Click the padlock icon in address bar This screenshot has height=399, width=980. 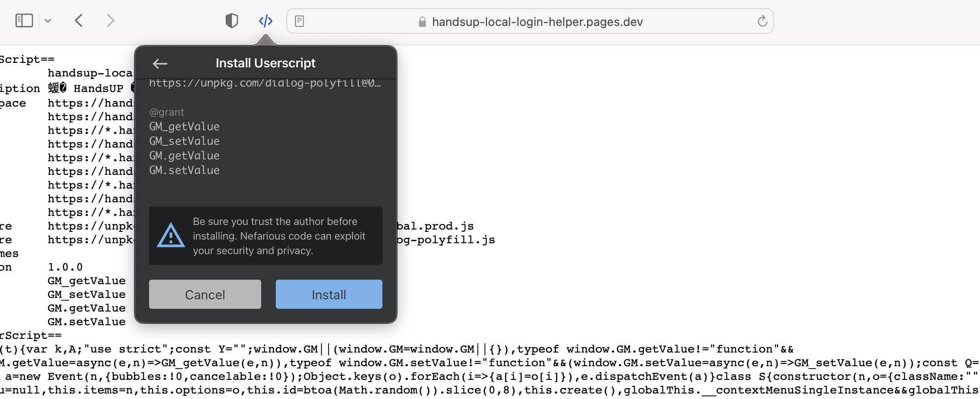pyautogui.click(x=422, y=22)
